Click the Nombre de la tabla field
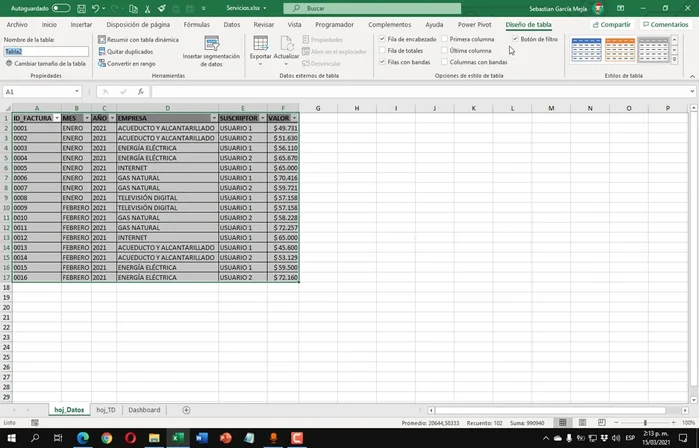The width and height of the screenshot is (699, 448). (x=44, y=51)
